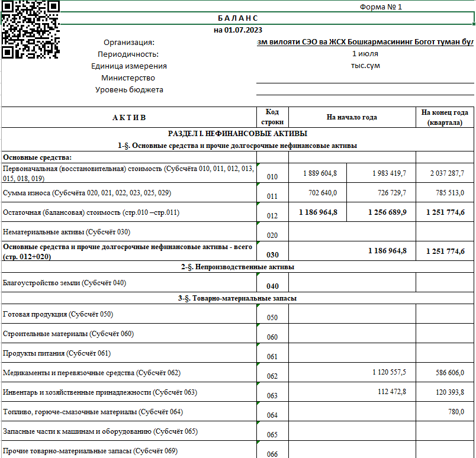
Task: Click 'Строительные материалы (Субсчёт 060)' label
Action: [x=68, y=334]
